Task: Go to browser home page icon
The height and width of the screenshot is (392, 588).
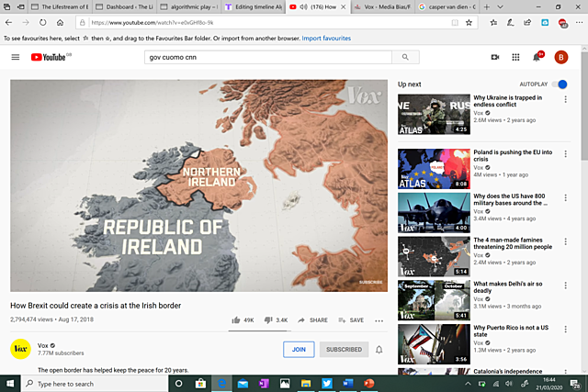Action: 60,22
